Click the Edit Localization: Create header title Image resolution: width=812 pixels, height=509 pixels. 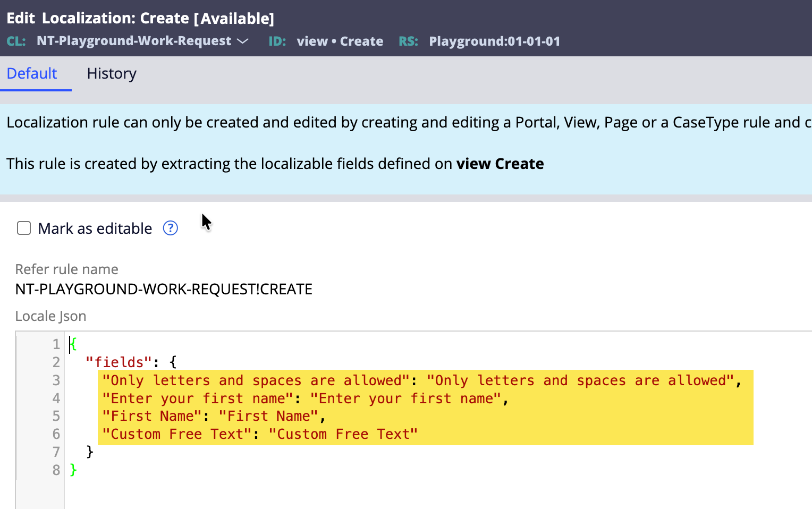click(140, 18)
